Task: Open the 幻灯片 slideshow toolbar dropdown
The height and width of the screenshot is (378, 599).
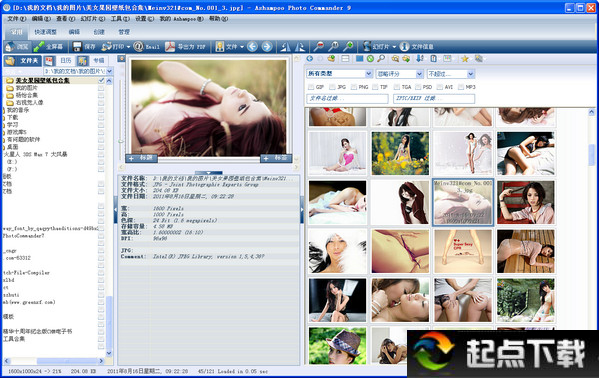Action: (394, 47)
